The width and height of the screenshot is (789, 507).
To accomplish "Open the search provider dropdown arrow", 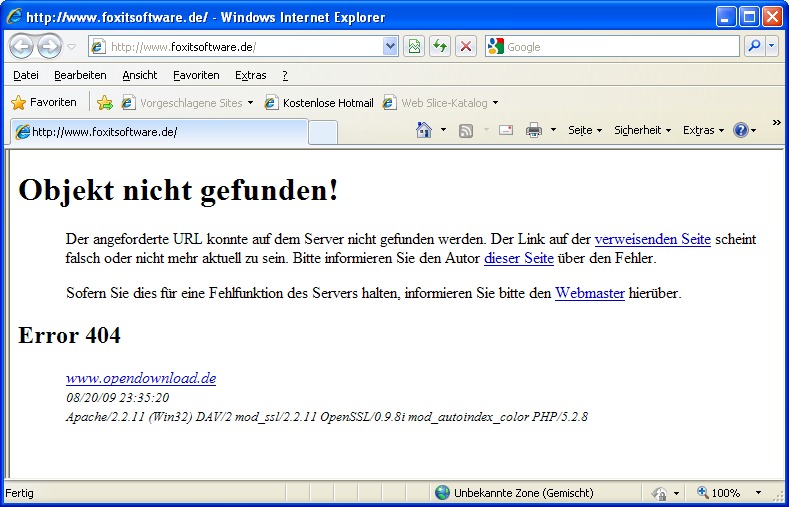I will coord(772,47).
